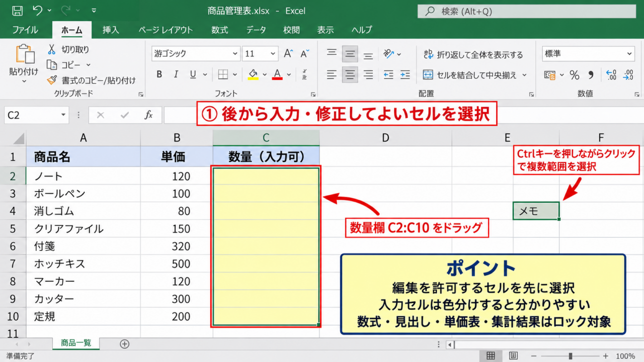Increase font size with large A icon

pyautogui.click(x=288, y=54)
